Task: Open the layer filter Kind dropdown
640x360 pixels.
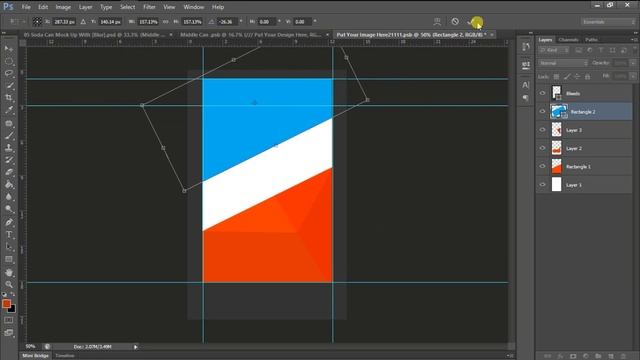Action: tap(554, 51)
